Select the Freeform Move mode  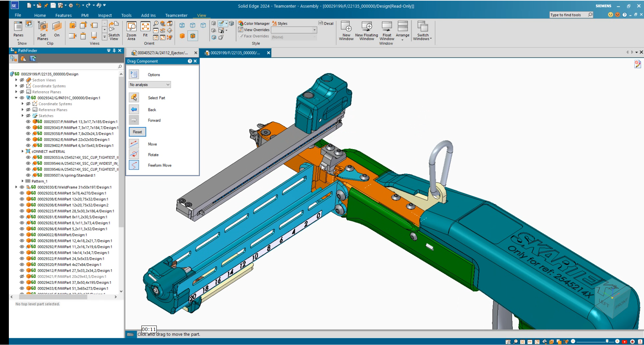[x=134, y=165]
